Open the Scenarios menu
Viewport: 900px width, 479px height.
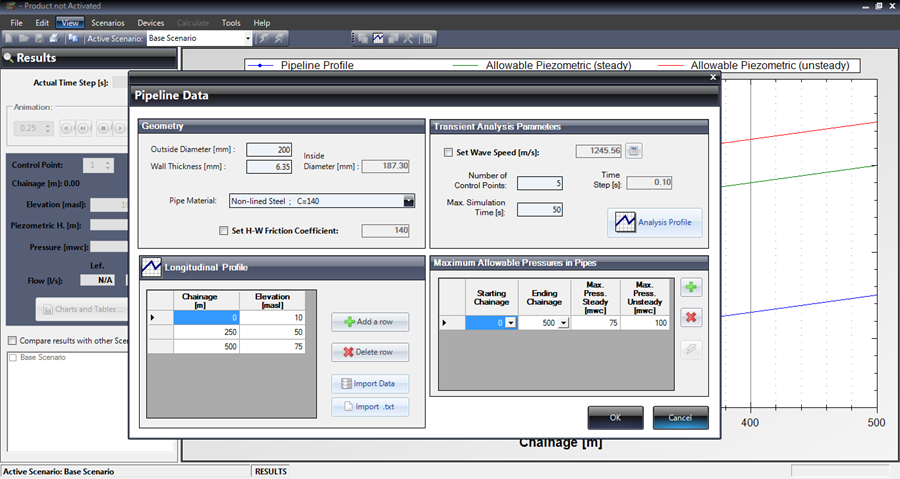(108, 22)
